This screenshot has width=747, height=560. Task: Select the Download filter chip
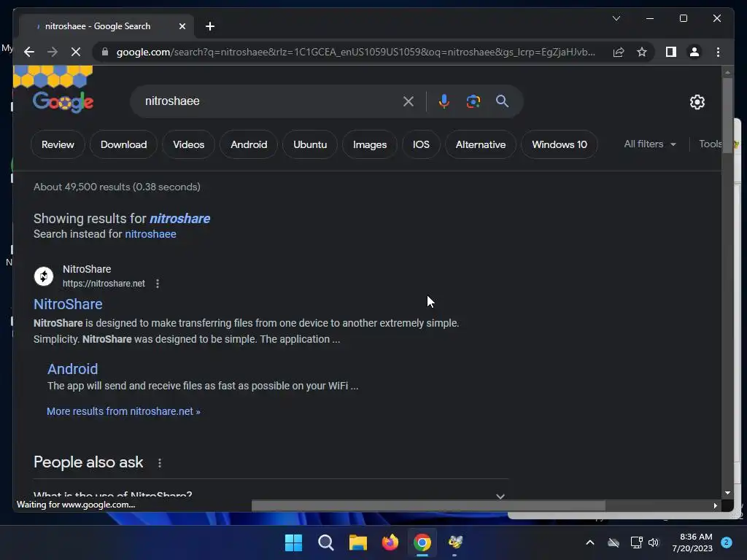123,144
